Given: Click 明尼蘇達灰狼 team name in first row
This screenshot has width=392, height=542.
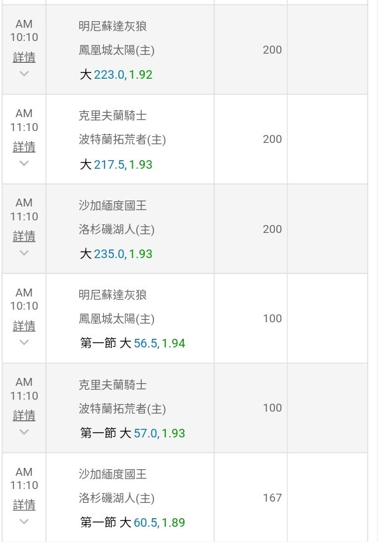Looking at the screenshot, I should point(112,26).
